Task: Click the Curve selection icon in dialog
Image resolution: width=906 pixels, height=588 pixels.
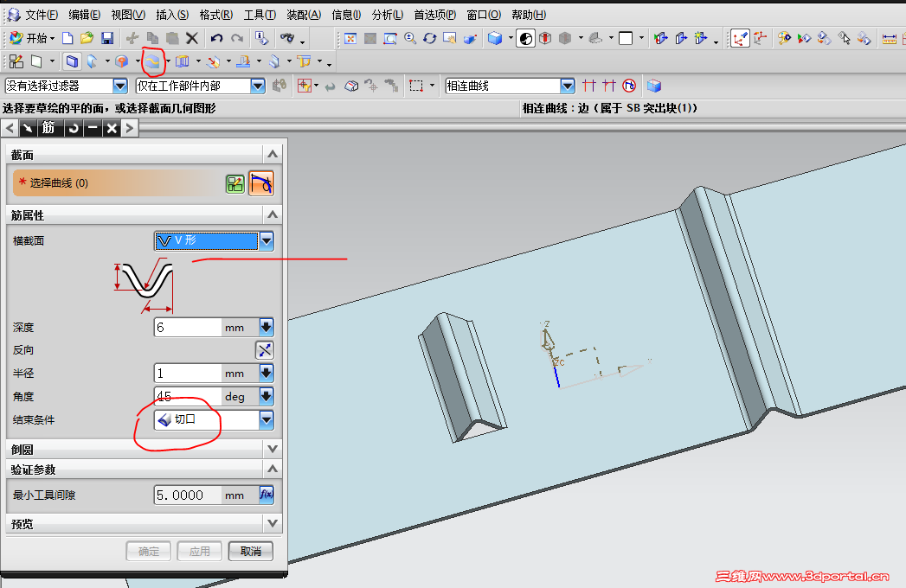Action: (x=261, y=183)
